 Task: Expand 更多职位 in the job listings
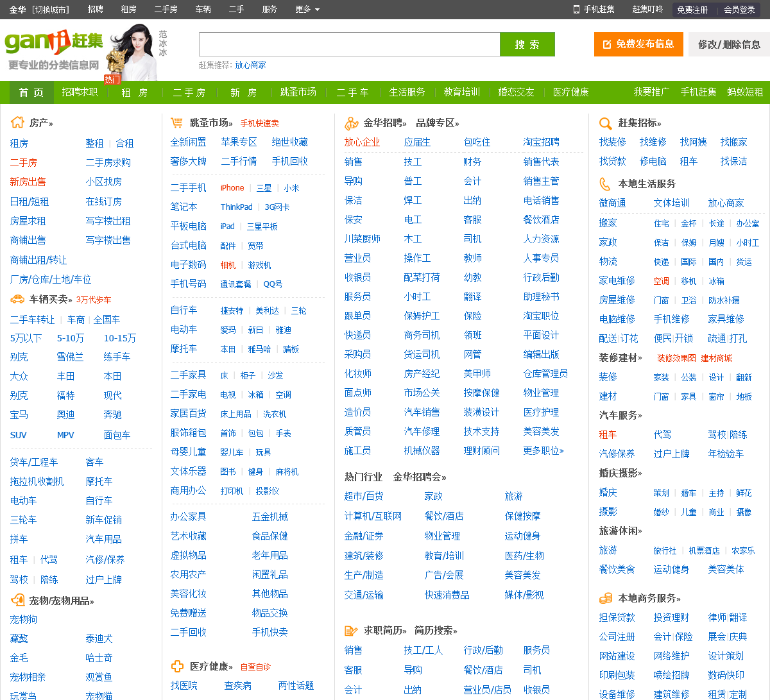543,450
